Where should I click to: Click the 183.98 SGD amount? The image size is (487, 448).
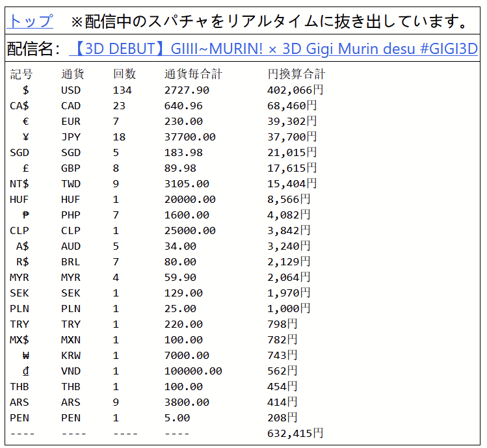click(183, 153)
